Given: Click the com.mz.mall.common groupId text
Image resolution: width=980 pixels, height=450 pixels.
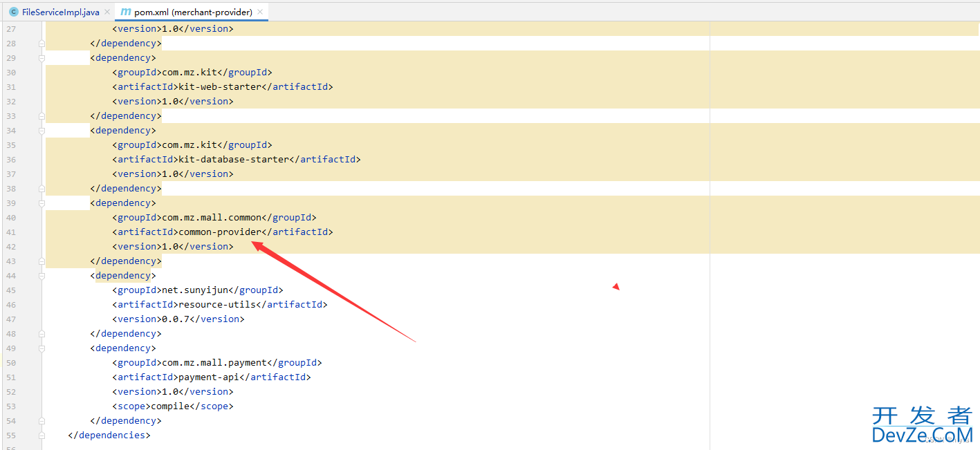Looking at the screenshot, I should click(x=212, y=218).
